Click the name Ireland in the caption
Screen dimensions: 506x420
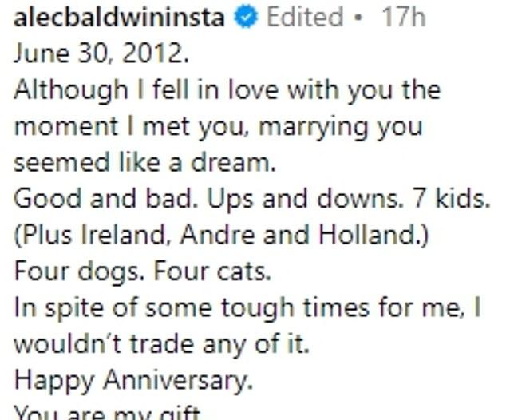coord(125,235)
